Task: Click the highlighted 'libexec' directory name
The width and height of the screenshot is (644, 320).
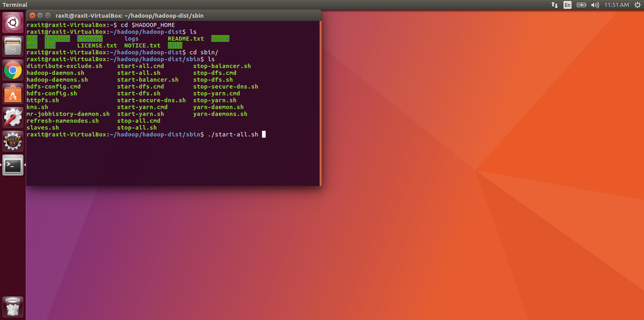Action: coord(90,39)
